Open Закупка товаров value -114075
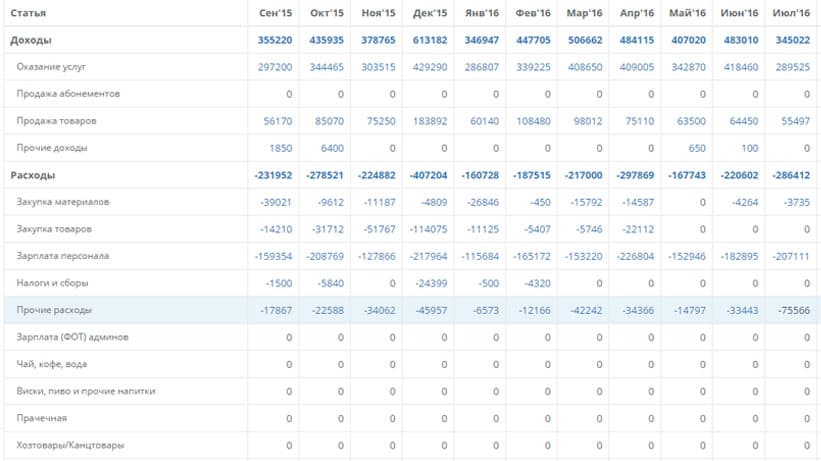821x461 pixels. (428, 229)
